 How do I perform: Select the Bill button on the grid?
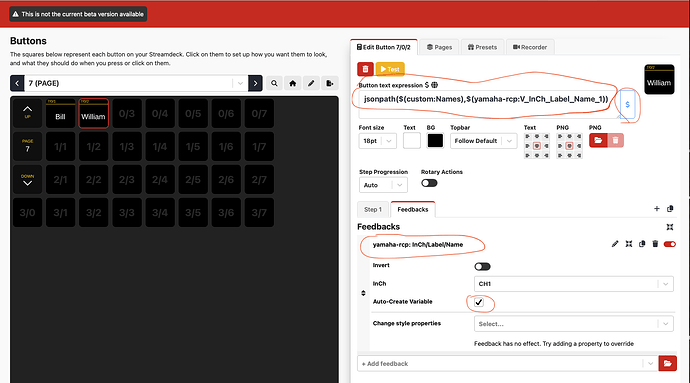[60, 114]
